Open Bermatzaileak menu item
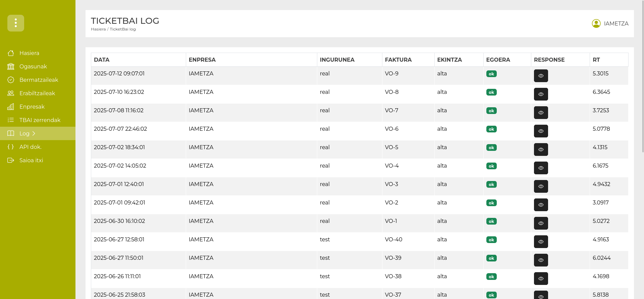This screenshot has height=299, width=644. coord(38,80)
